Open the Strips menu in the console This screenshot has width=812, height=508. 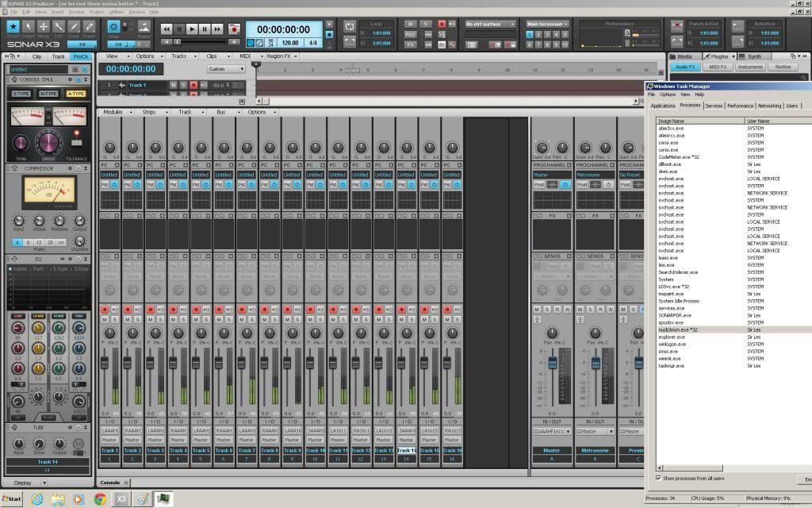(150, 112)
